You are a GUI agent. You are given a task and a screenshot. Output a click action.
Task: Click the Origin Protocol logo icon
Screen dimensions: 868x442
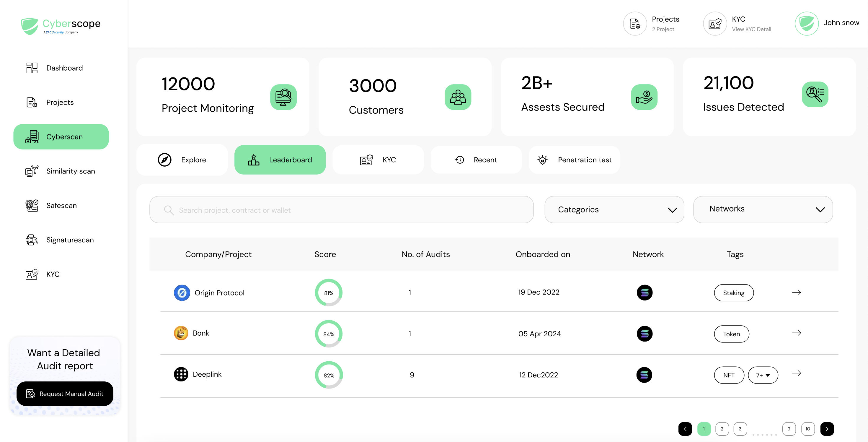(182, 292)
